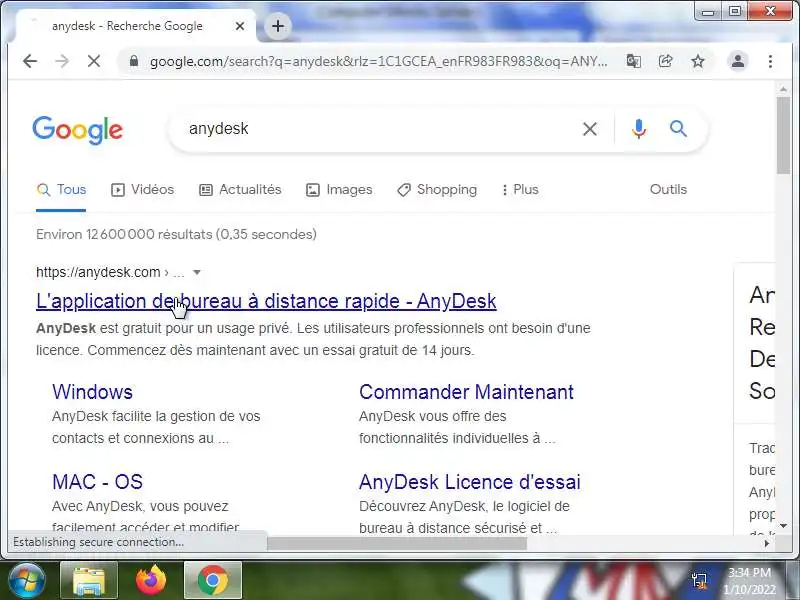Screen dimensions: 800x600
Task: Click the horizontal scrollbar thumb
Action: coord(397,543)
